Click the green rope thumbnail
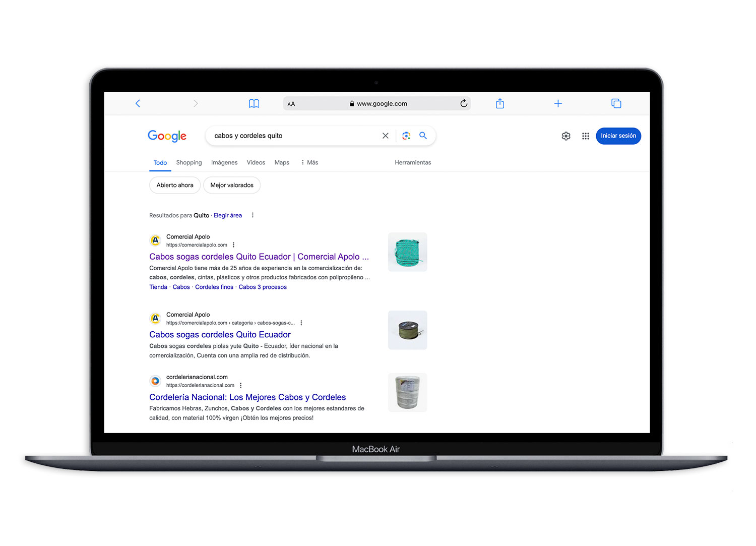The image size is (756, 546). click(x=408, y=252)
